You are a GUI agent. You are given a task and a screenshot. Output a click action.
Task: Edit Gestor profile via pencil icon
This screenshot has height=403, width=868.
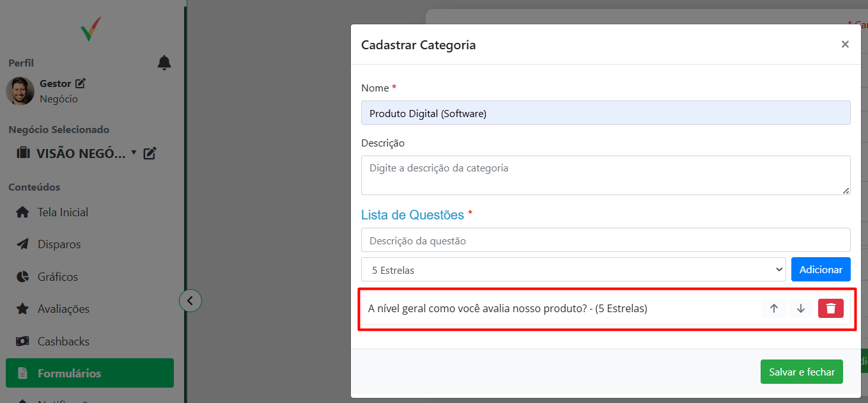point(81,83)
